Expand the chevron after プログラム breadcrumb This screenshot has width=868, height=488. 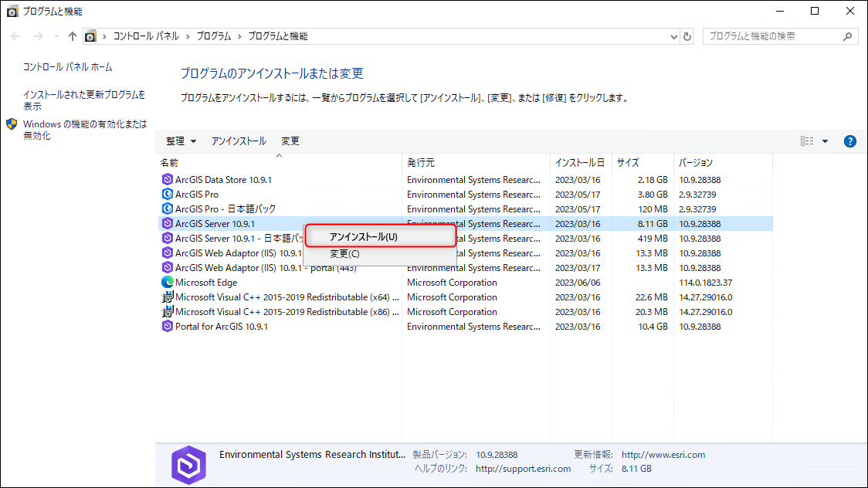point(239,36)
